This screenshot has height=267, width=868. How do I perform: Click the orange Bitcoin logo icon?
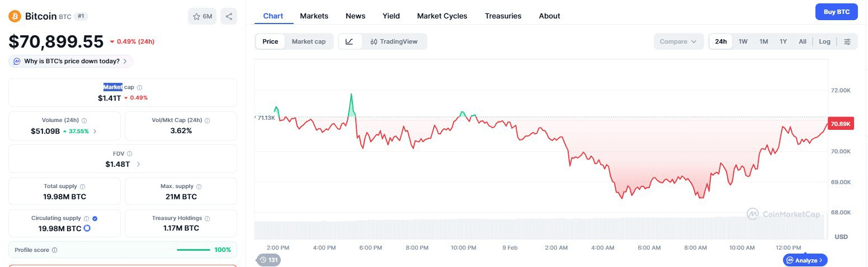[x=15, y=16]
